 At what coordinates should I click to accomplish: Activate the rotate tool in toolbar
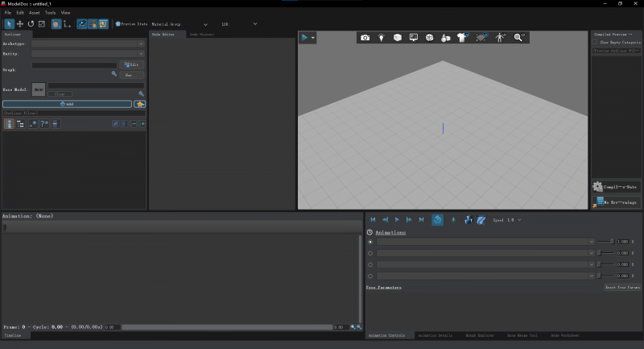pyautogui.click(x=31, y=24)
